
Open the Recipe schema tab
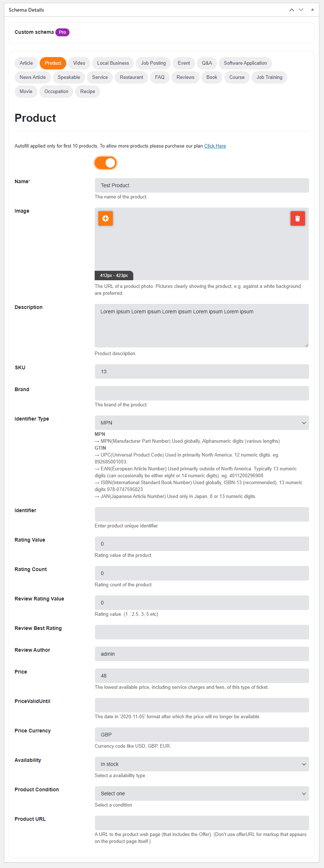pos(87,92)
